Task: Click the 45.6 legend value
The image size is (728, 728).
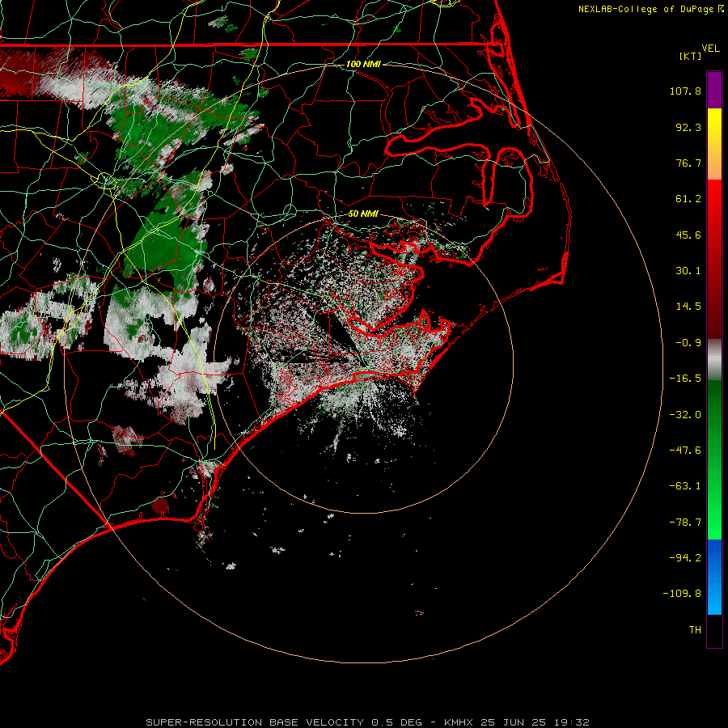Action: pos(688,235)
